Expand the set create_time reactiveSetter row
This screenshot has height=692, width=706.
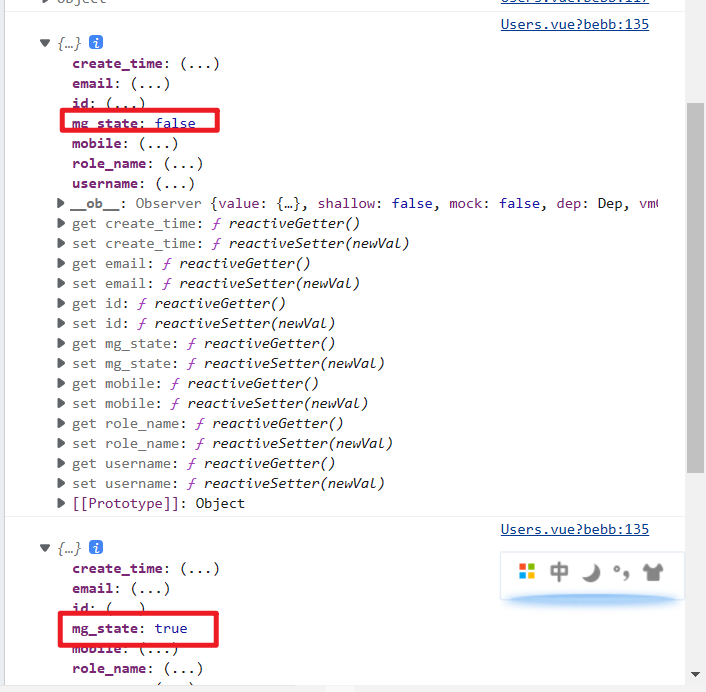[x=61, y=244]
